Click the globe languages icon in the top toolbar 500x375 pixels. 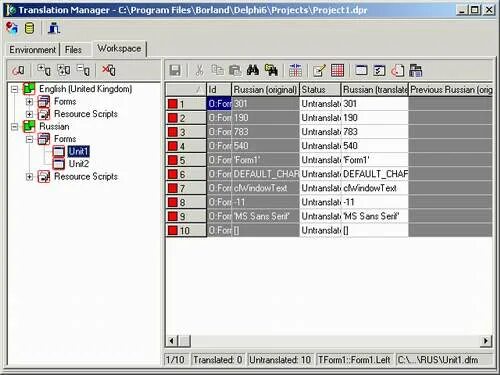12,28
